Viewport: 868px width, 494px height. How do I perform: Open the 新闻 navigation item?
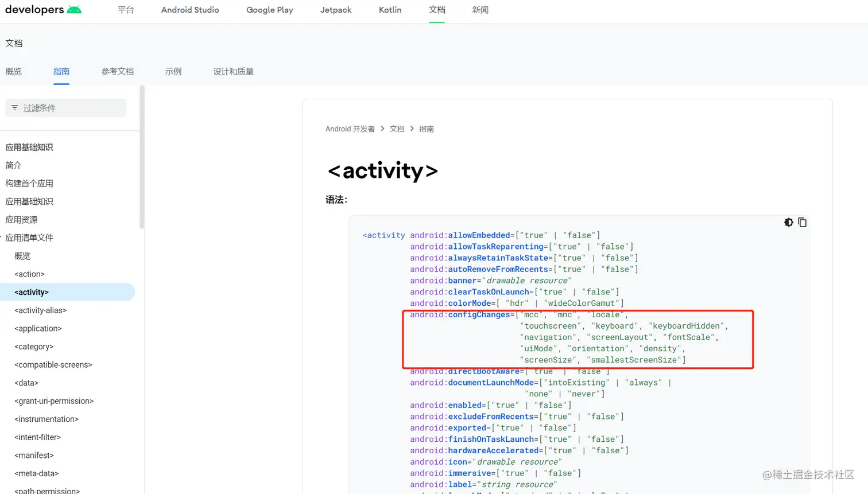pos(480,10)
